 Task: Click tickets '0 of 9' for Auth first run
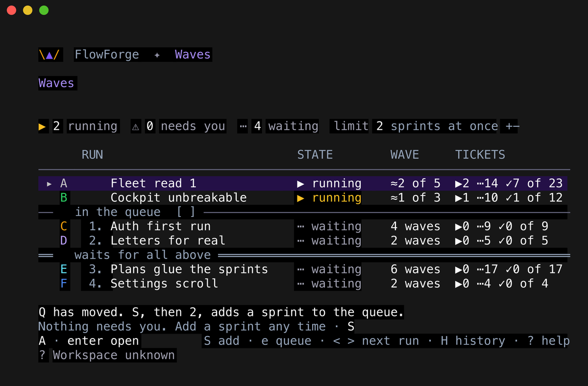(527, 226)
